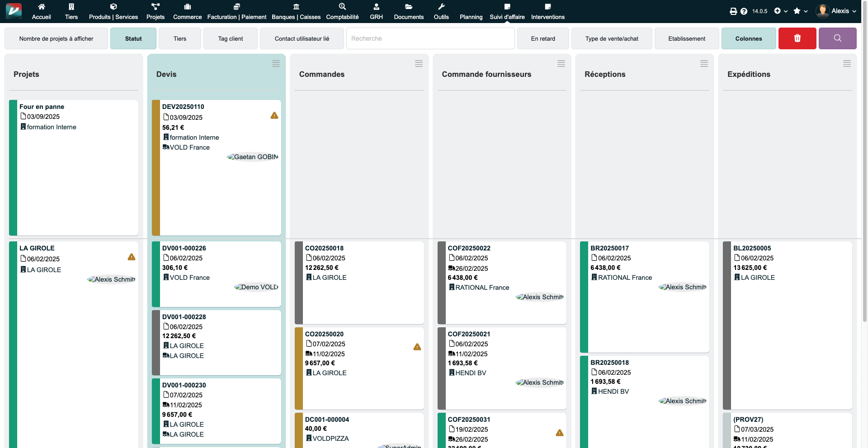Click the app logo in top-left corner
The height and width of the screenshot is (448, 868).
click(x=14, y=11)
